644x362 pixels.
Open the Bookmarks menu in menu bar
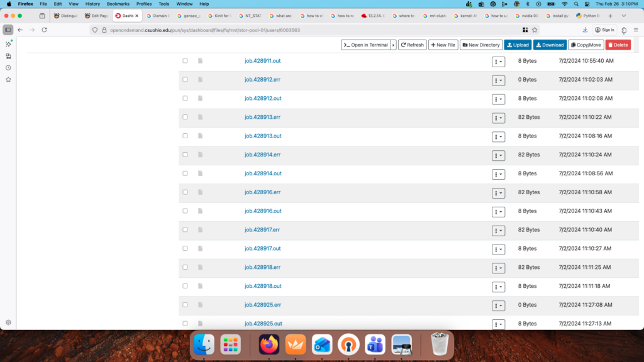[118, 4]
